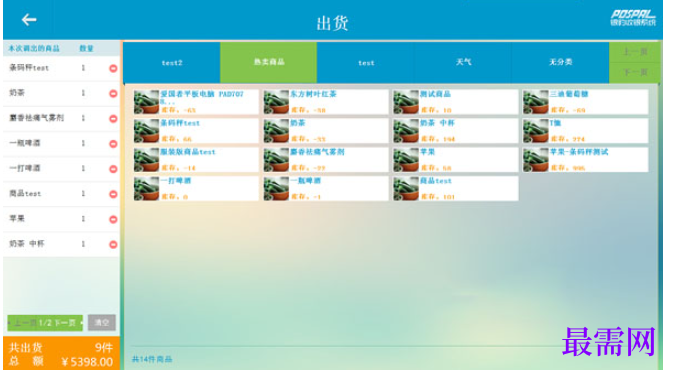Click the orange 共出货 total summary panel
Image resolution: width=674 pixels, height=373 pixels.
[x=61, y=354]
